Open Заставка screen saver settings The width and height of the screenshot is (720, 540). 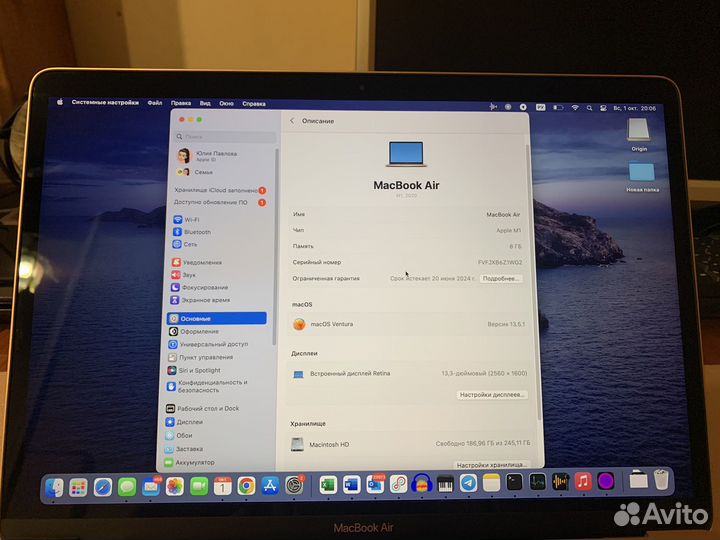pos(184,449)
